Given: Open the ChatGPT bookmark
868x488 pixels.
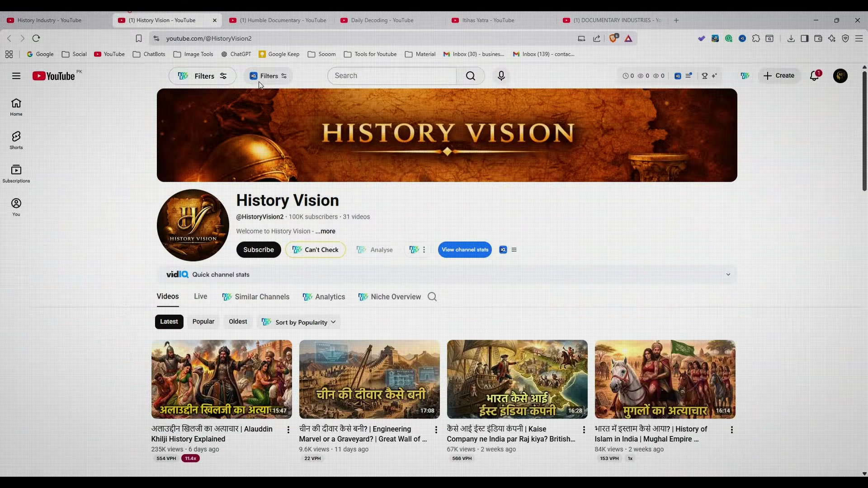Looking at the screenshot, I should [236, 54].
